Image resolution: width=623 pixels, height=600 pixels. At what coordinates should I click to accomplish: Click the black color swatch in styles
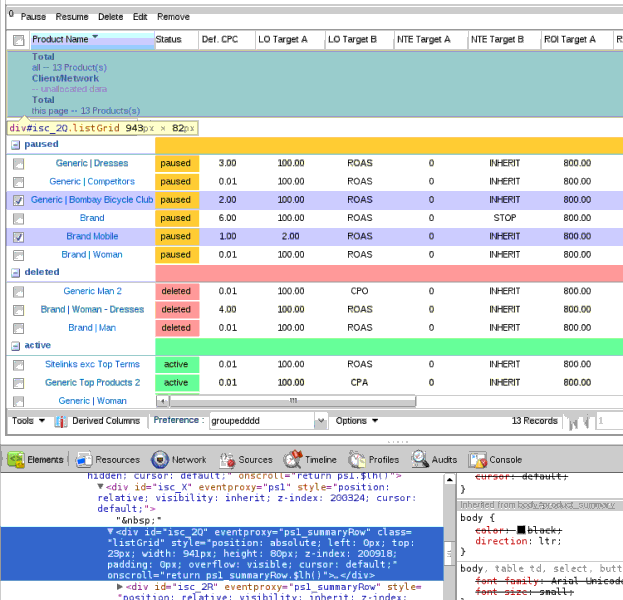tap(521, 529)
